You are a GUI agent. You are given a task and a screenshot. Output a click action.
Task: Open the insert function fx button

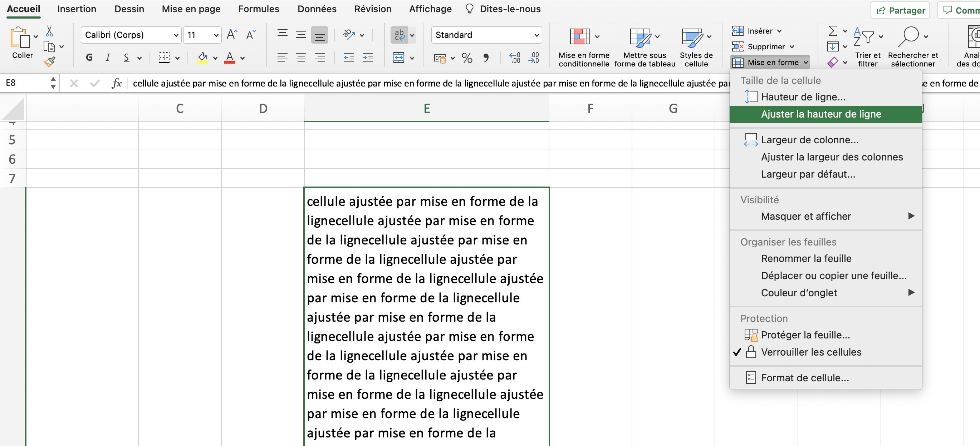pos(116,83)
